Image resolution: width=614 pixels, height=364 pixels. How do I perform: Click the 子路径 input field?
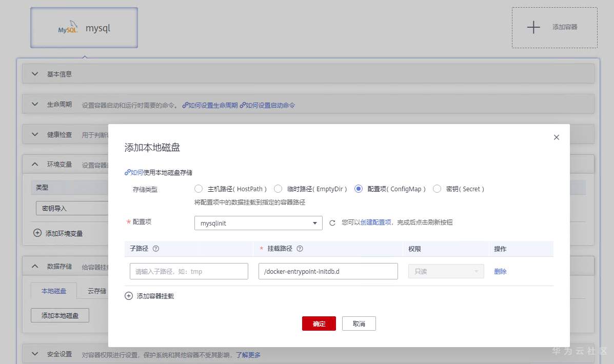(189, 271)
